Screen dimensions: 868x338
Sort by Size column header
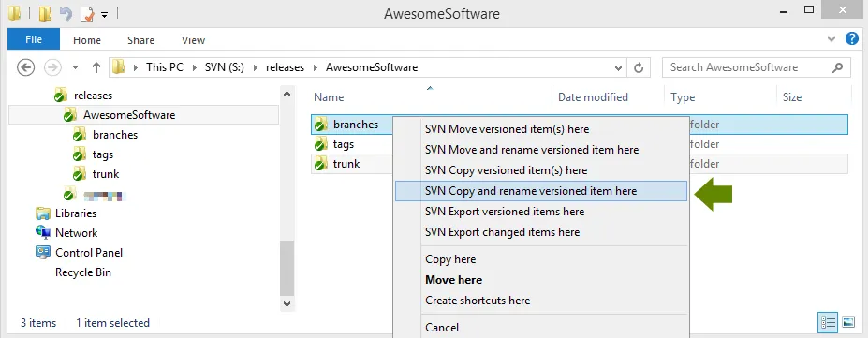(792, 96)
